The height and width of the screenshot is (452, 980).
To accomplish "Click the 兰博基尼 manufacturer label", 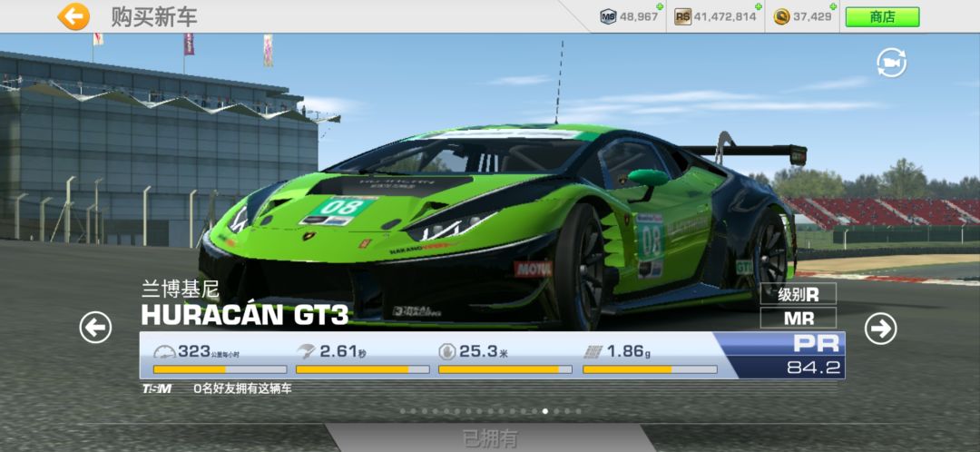I will (x=180, y=289).
